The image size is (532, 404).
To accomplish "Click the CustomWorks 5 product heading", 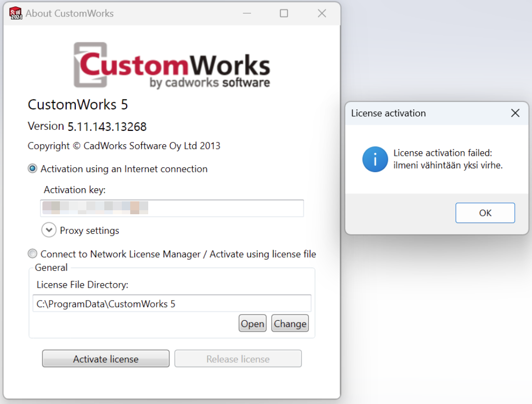I will click(78, 104).
